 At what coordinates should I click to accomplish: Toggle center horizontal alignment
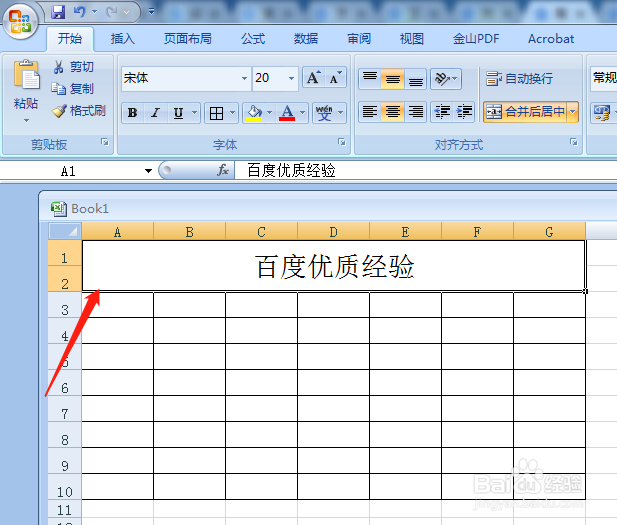coord(393,112)
